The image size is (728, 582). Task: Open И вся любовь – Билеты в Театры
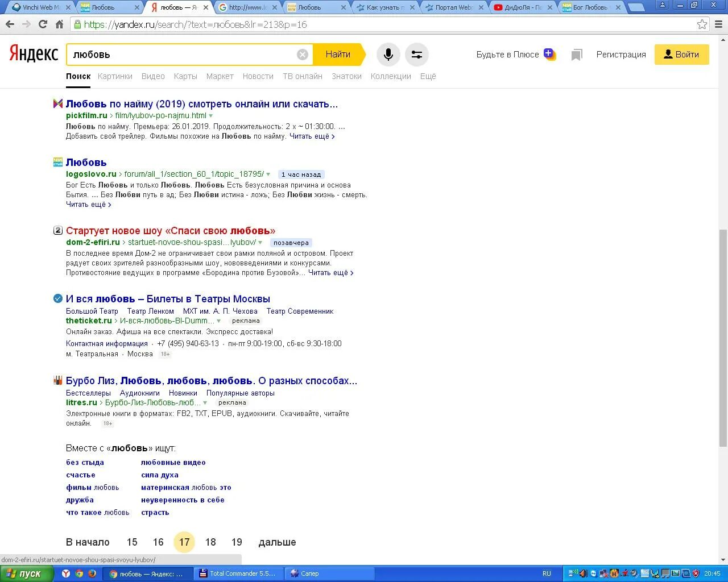(x=168, y=299)
